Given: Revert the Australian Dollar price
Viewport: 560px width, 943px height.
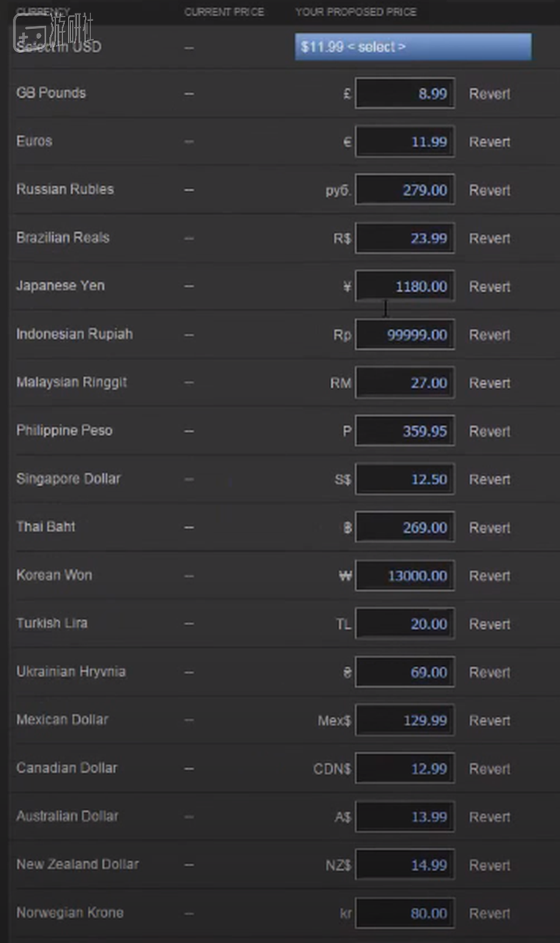Looking at the screenshot, I should (490, 817).
